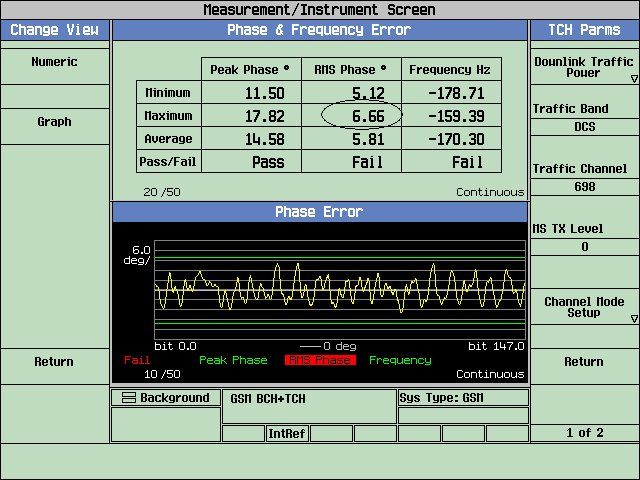Click the 6.0 deg/ scale label
Viewport: 640px width, 480px height.
point(138,255)
